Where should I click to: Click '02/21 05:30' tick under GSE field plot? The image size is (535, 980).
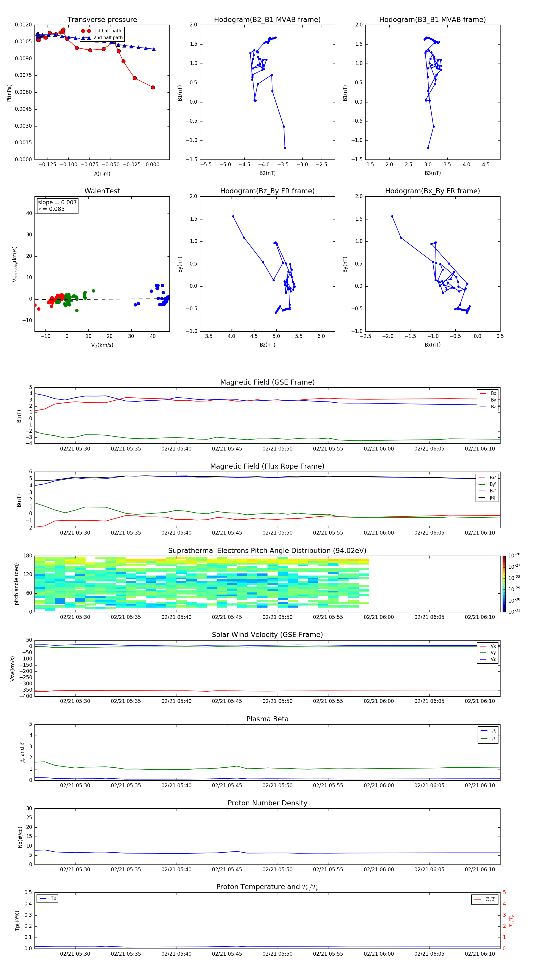pyautogui.click(x=75, y=449)
